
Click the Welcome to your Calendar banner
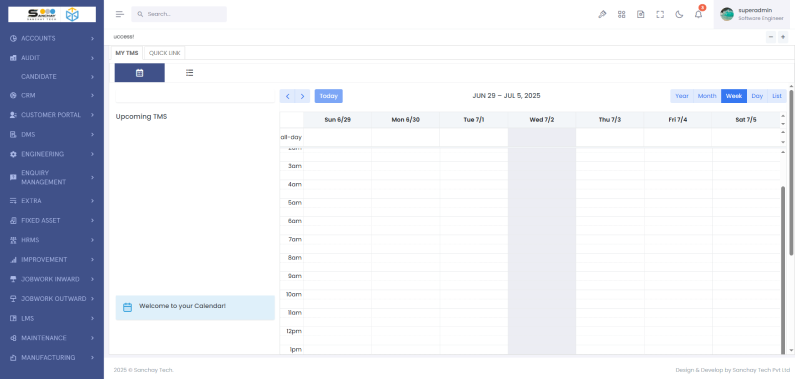pos(195,308)
